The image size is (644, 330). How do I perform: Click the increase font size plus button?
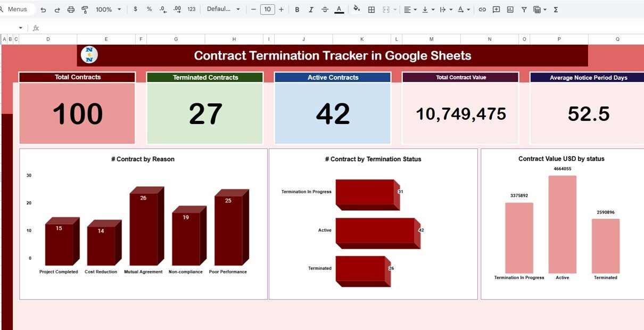tap(281, 10)
